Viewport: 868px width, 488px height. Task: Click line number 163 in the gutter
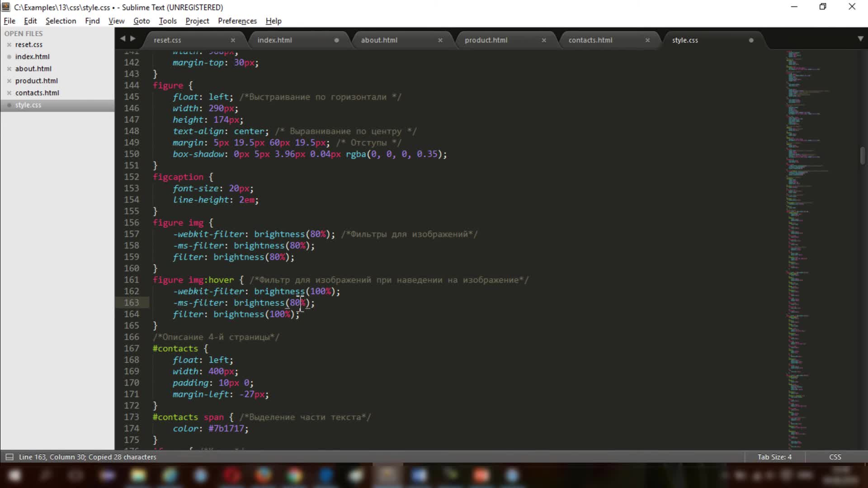pyautogui.click(x=132, y=303)
